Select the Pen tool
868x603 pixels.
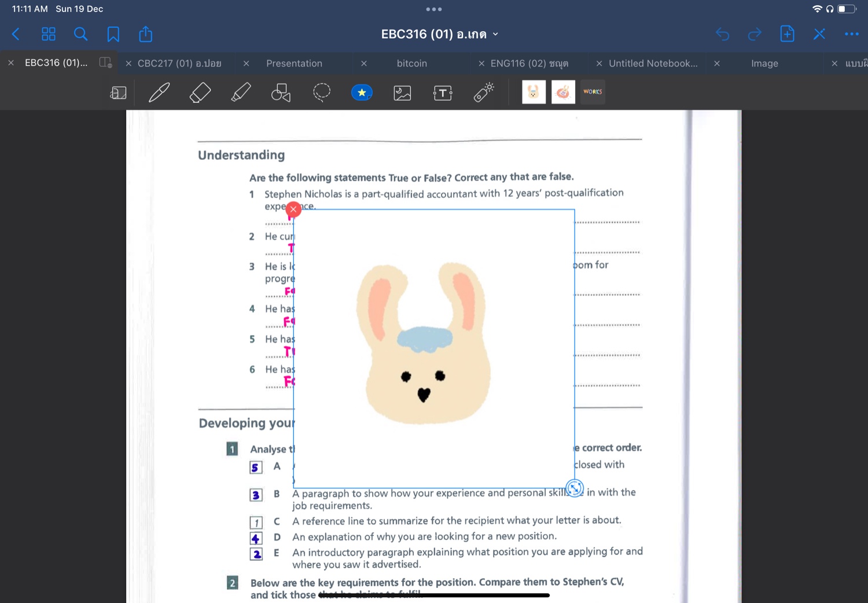159,93
